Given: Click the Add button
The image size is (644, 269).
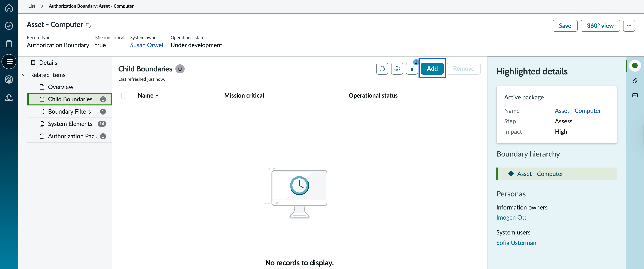Looking at the screenshot, I should (432, 69).
